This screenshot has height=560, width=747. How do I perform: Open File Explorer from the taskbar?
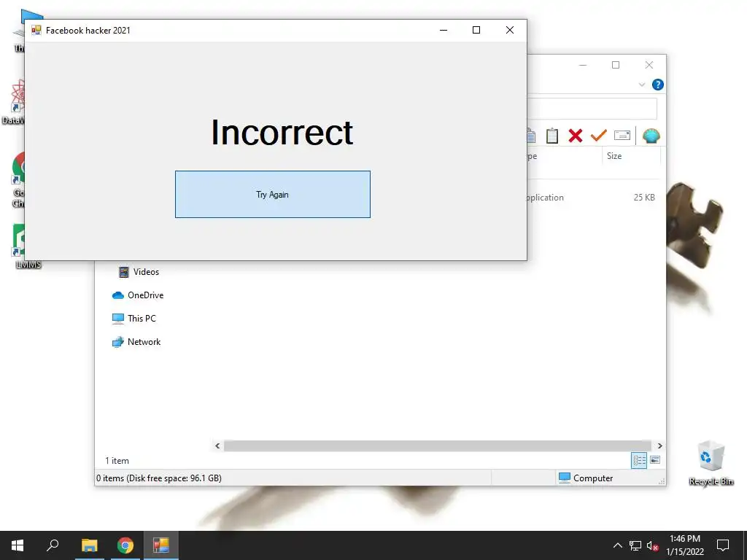tap(89, 545)
